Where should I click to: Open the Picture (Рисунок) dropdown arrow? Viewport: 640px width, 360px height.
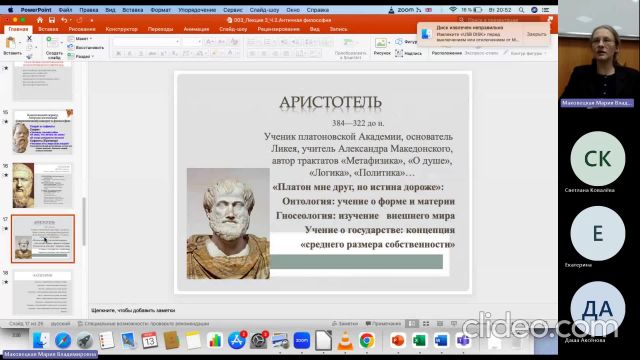389,42
